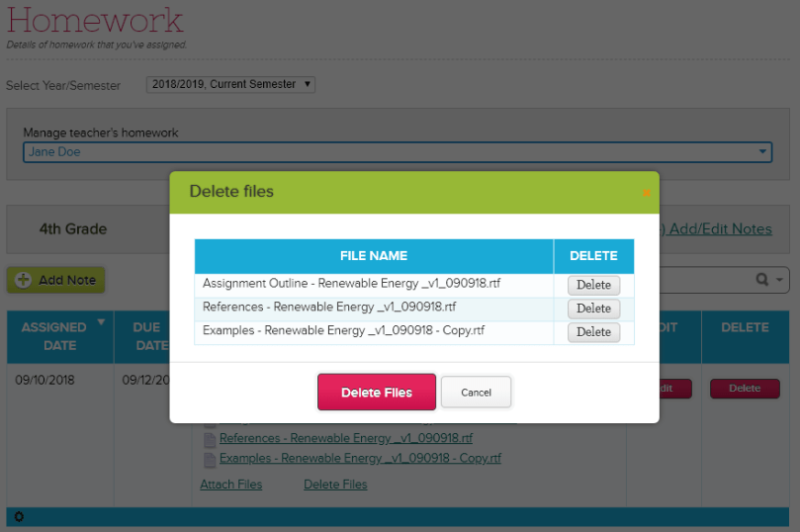Select Assignment Outline file name text
The height and width of the screenshot is (532, 800).
[351, 283]
